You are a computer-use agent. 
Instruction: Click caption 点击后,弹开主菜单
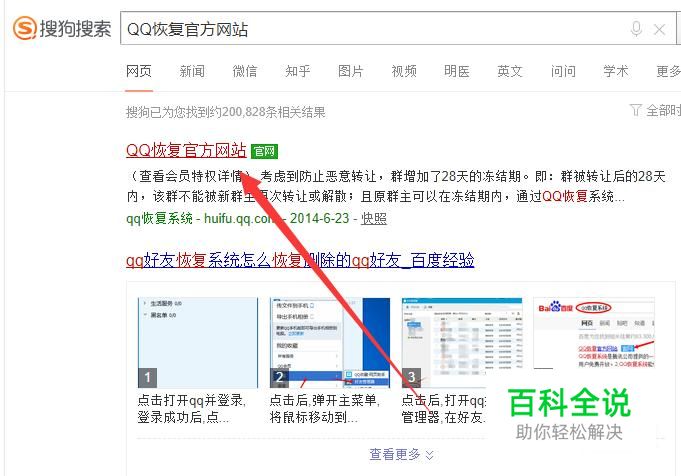[324, 408]
